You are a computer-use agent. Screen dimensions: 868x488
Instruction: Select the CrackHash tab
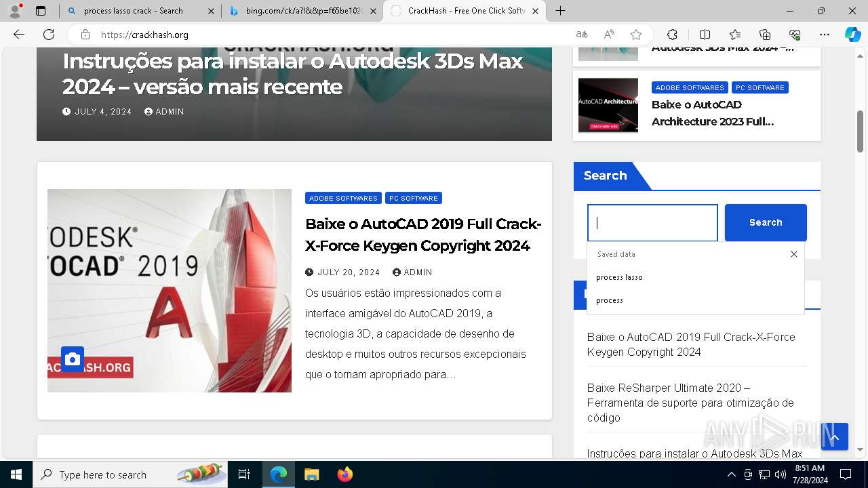pyautogui.click(x=465, y=11)
